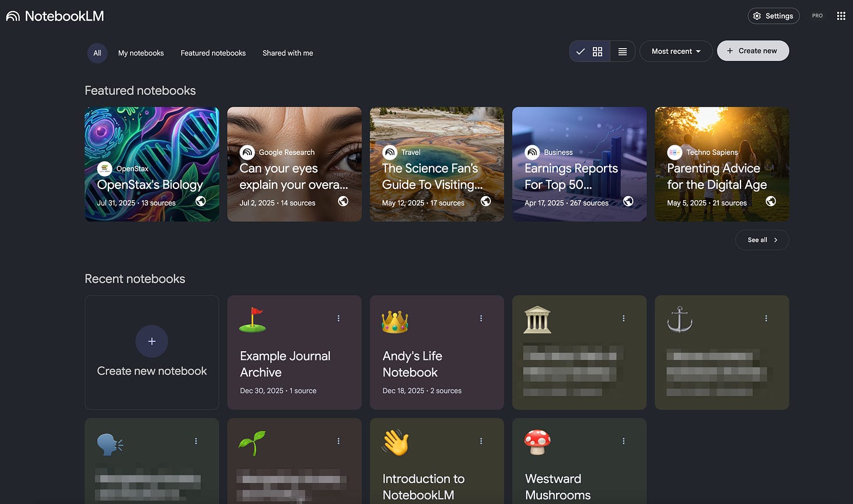Click the globe icon on Parenting Advice card

771,201
